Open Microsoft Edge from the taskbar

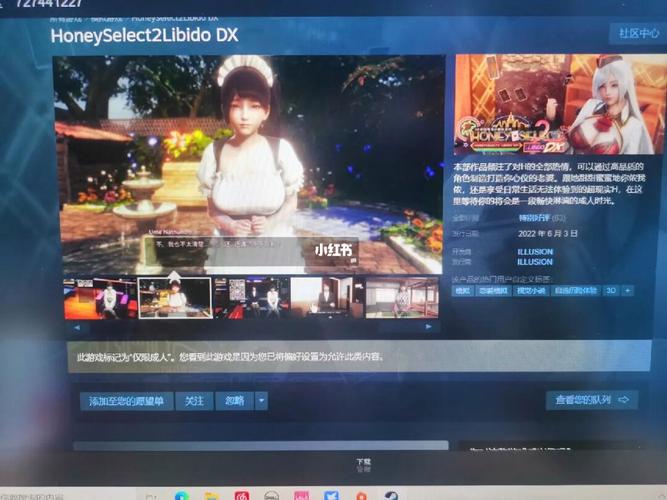click(x=182, y=496)
